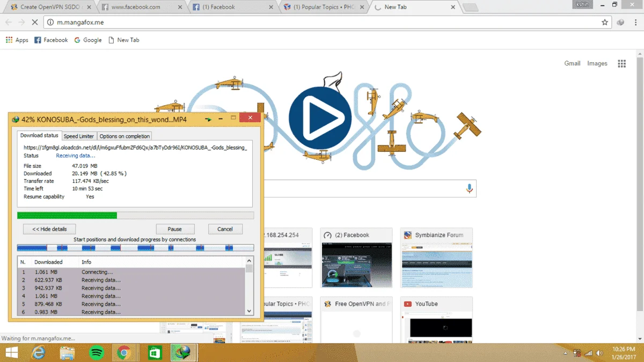Open the Apps bookmark shortcut
The width and height of the screenshot is (644, 362).
pyautogui.click(x=17, y=40)
